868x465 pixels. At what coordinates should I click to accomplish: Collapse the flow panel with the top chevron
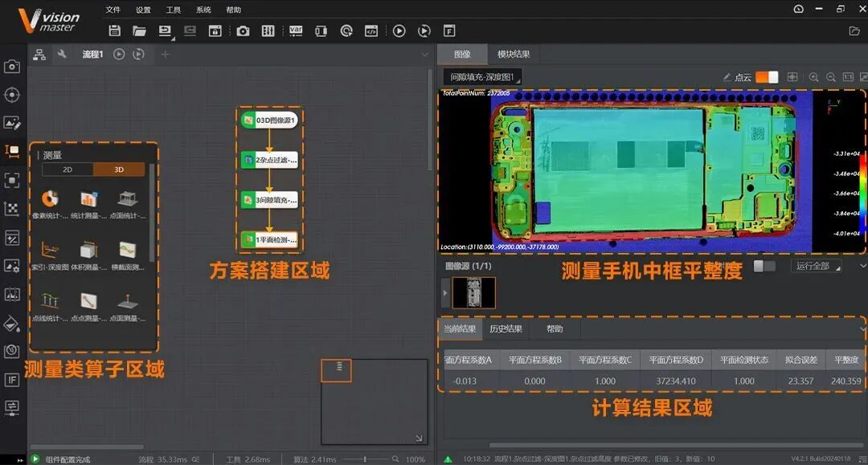point(424,55)
